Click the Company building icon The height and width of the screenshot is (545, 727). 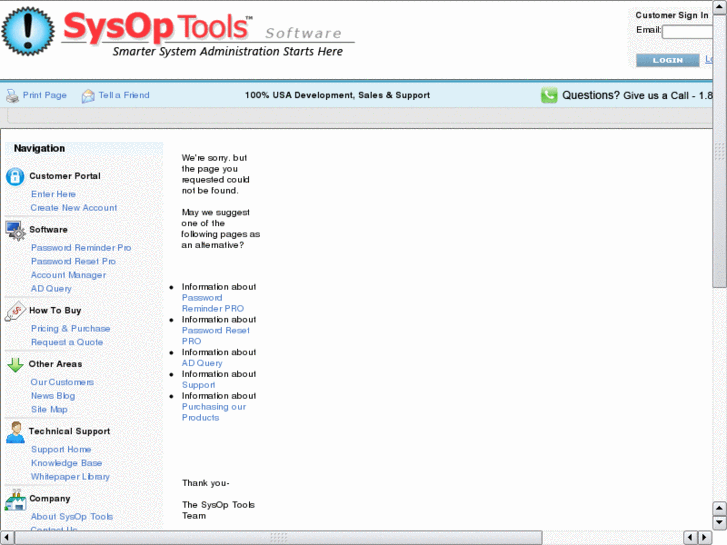pos(15,499)
